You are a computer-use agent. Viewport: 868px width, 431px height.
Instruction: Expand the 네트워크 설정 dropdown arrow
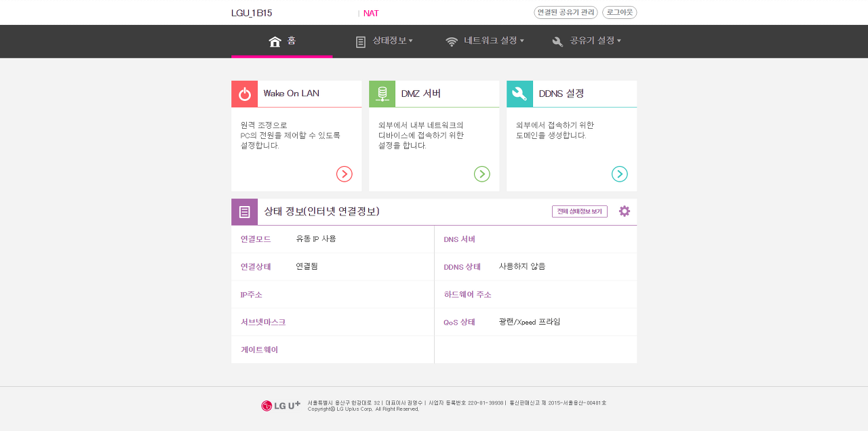522,41
